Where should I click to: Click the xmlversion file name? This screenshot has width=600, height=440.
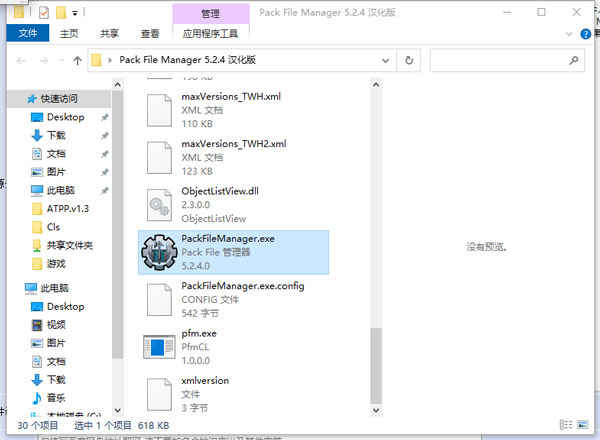pyautogui.click(x=205, y=381)
